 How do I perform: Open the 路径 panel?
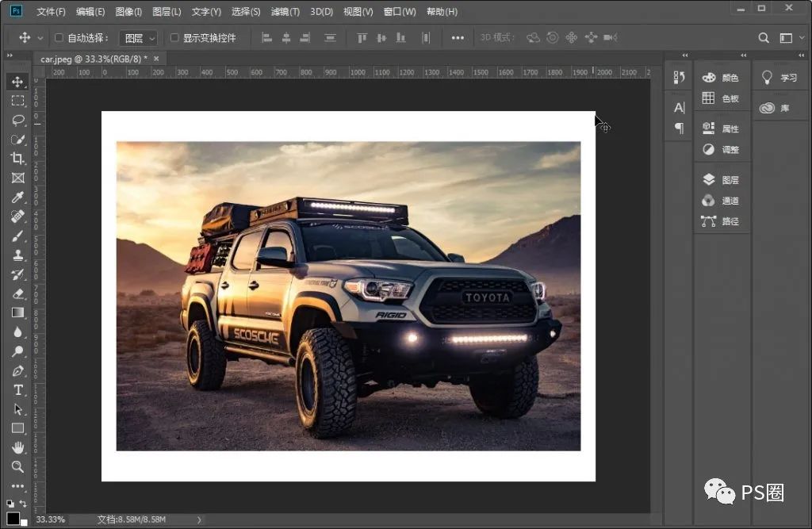click(722, 221)
